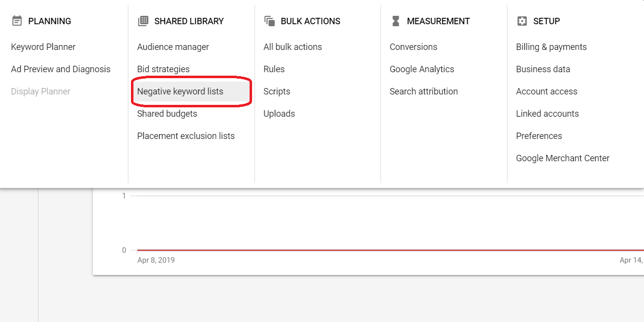The width and height of the screenshot is (644, 322).
Task: Open Scripts under Bulk Actions
Action: 277,92
